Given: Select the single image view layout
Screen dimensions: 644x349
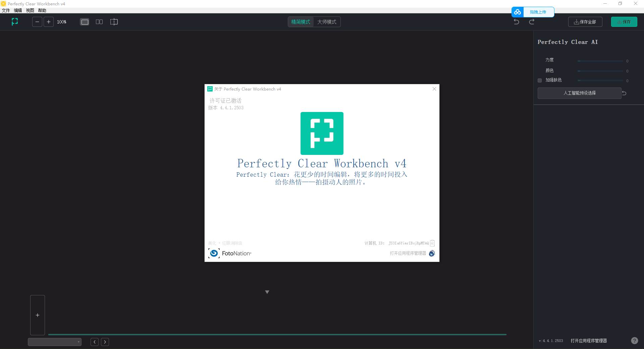Looking at the screenshot, I should coord(85,22).
